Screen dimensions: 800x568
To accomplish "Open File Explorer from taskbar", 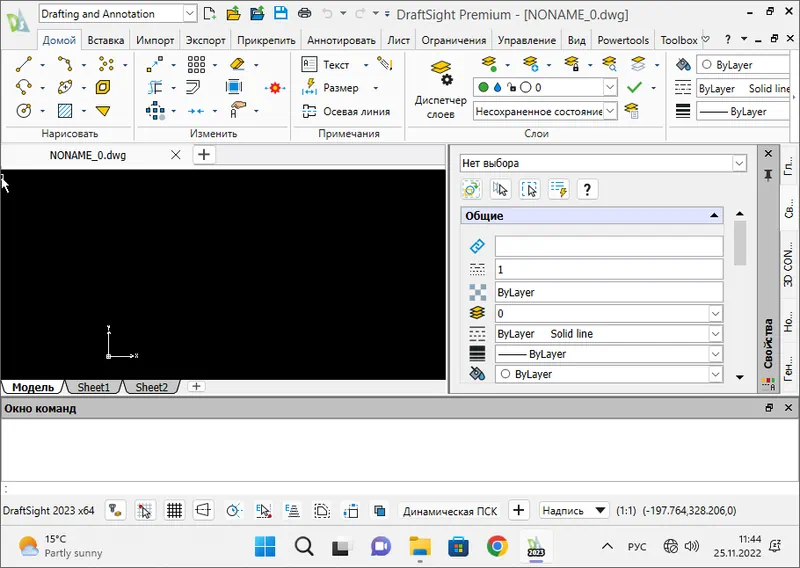I will tap(419, 547).
